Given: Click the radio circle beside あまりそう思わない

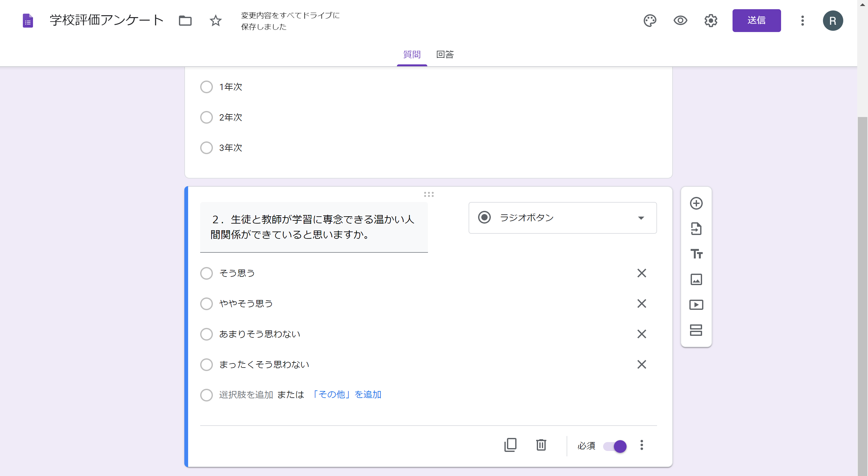Looking at the screenshot, I should click(206, 334).
